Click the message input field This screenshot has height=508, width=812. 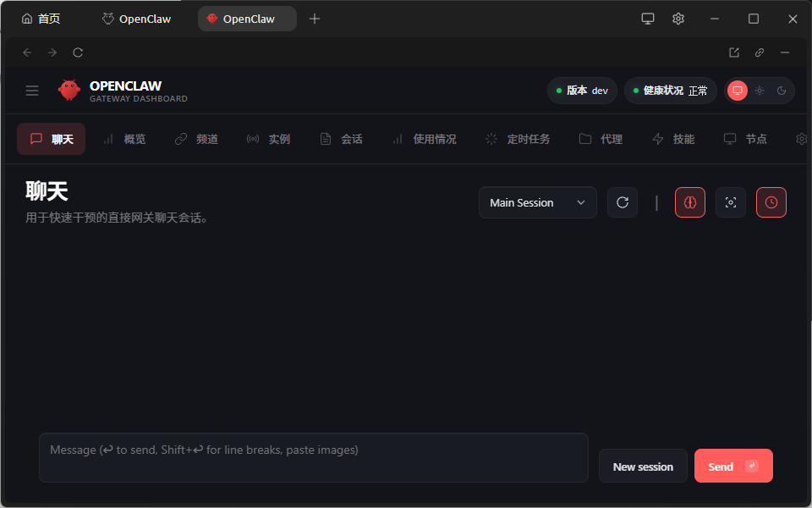(x=313, y=457)
